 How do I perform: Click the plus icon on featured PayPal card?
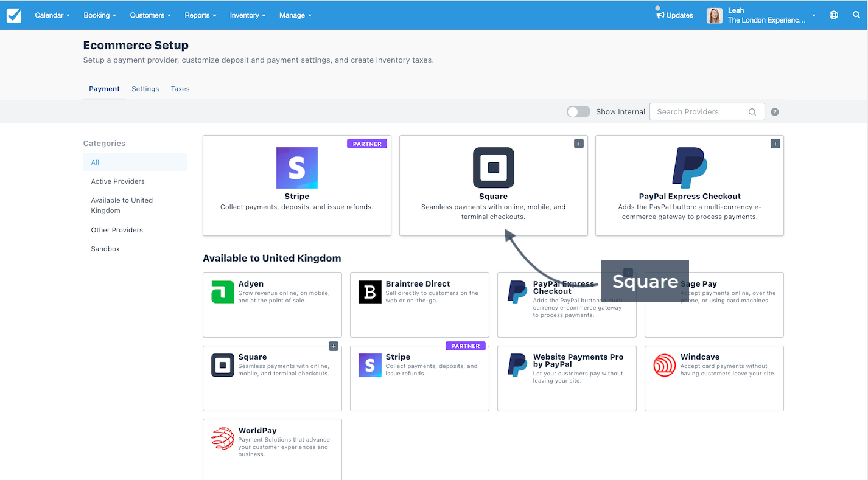(x=775, y=144)
